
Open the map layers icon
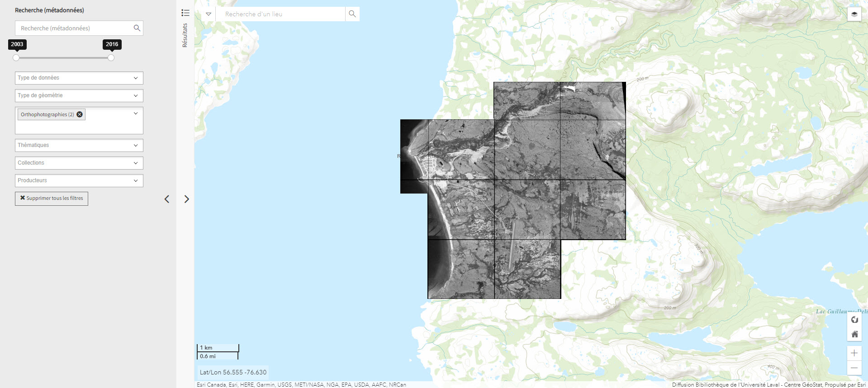[854, 14]
